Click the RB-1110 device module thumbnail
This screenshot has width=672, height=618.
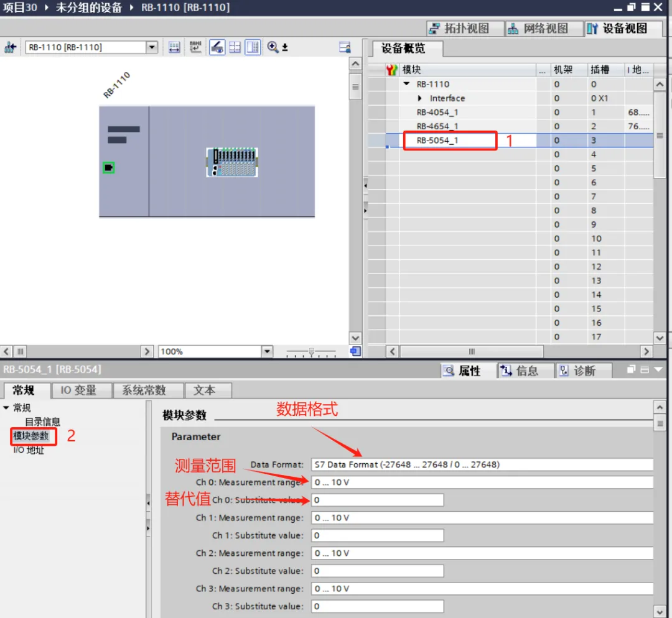[x=232, y=162]
